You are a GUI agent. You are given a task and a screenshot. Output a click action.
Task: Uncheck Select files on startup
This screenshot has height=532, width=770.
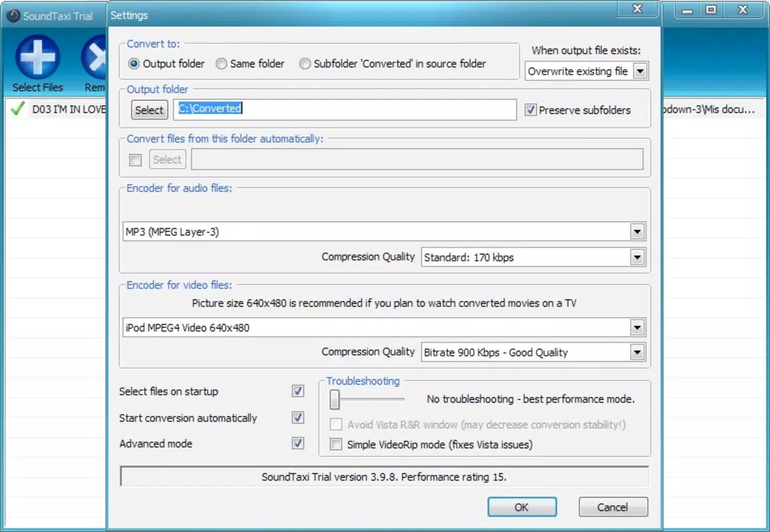(x=297, y=391)
